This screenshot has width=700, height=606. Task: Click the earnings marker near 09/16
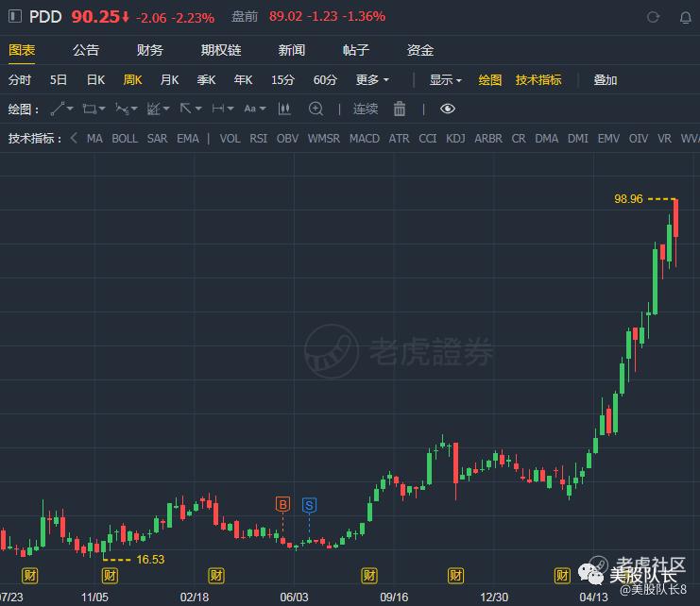369,576
